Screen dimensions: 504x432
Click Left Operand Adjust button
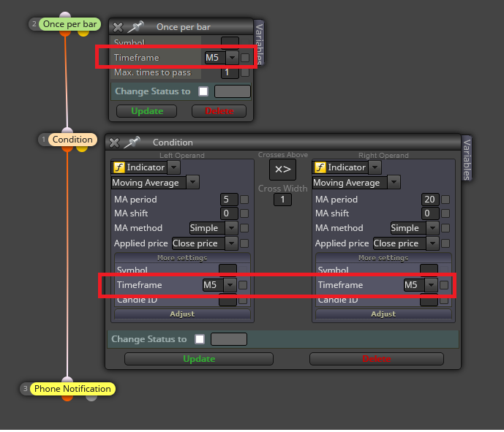coord(182,314)
